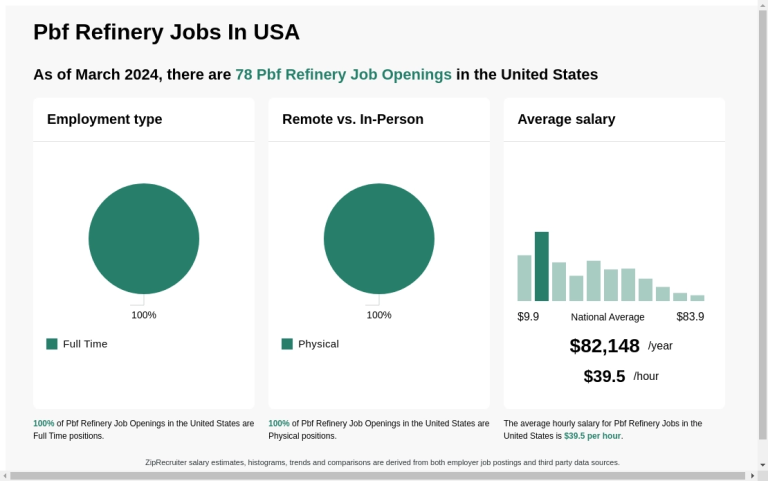Click the $39.5 per hour green text

click(592, 436)
